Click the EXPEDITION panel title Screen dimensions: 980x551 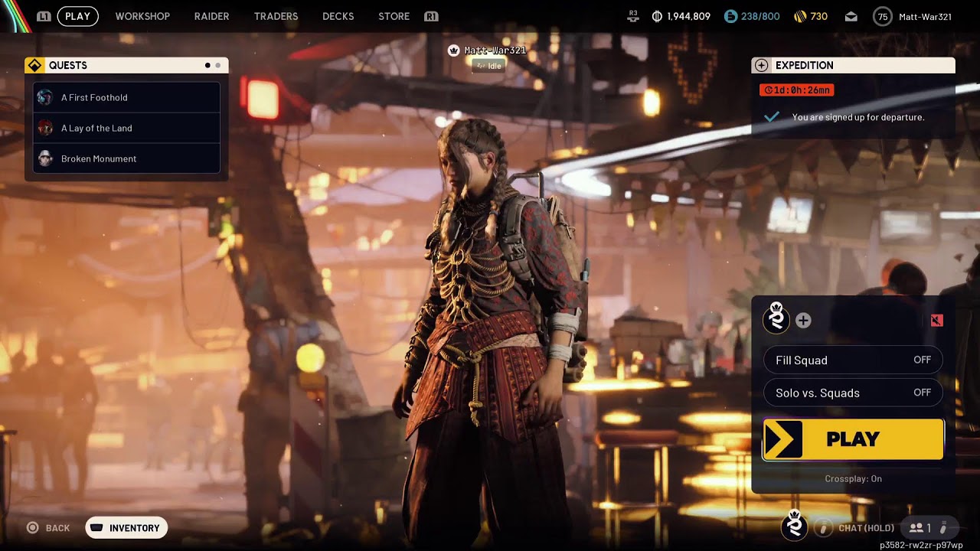804,66
